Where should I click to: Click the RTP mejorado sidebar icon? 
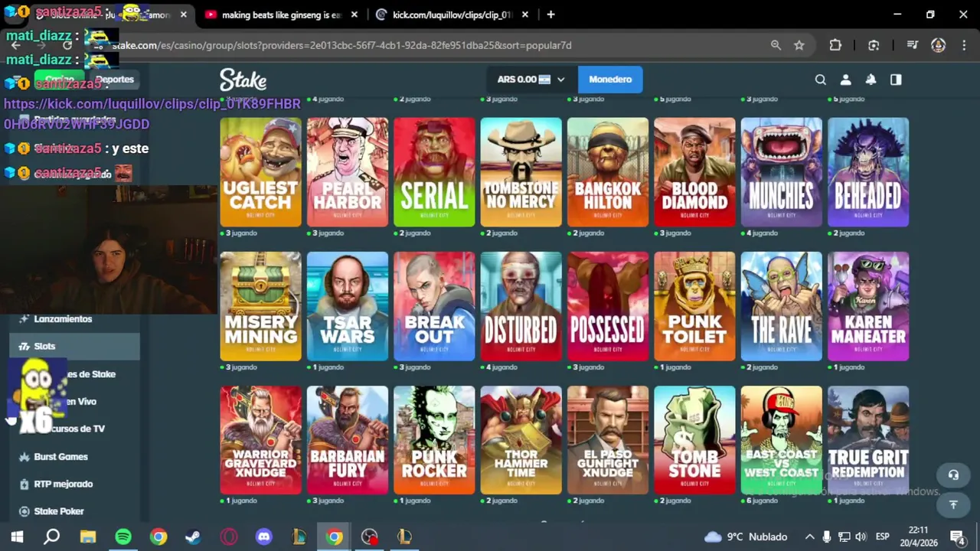coord(24,484)
